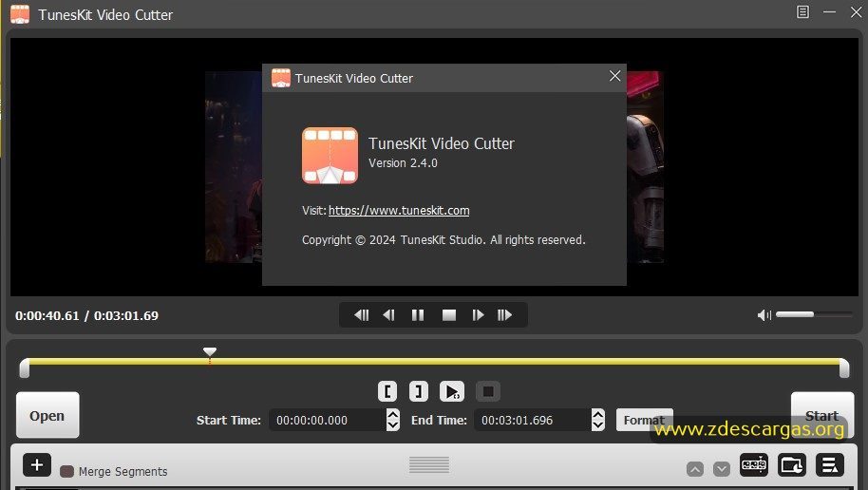Open the output folder icon
Viewport: 868px width, 490px height.
tap(792, 465)
